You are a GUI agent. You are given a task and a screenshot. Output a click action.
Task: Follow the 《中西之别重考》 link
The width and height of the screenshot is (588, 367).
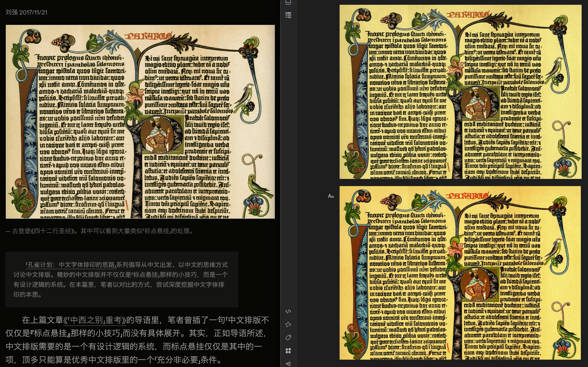pos(95,320)
